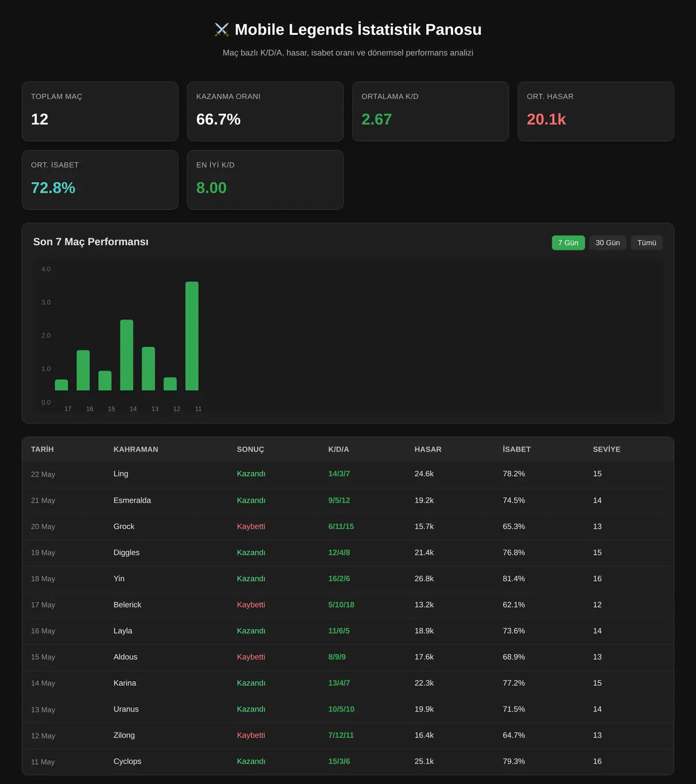Screen dimensions: 696x784
Task: Click the chart bar labeled 17
Action: click(x=61, y=385)
